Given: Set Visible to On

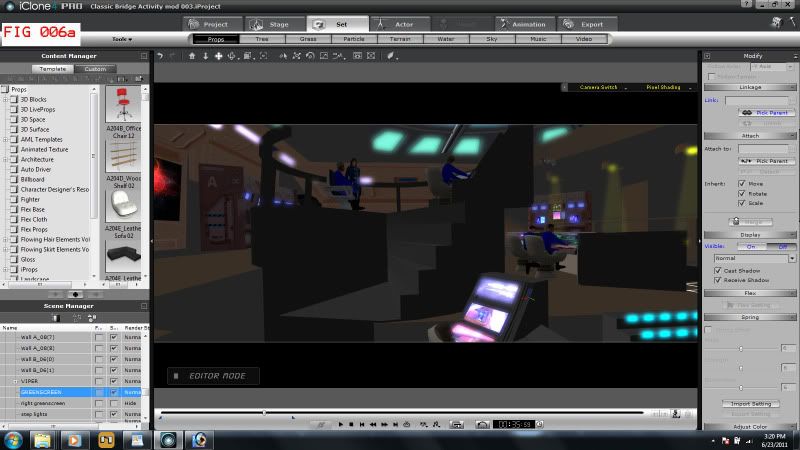Looking at the screenshot, I should [x=752, y=246].
